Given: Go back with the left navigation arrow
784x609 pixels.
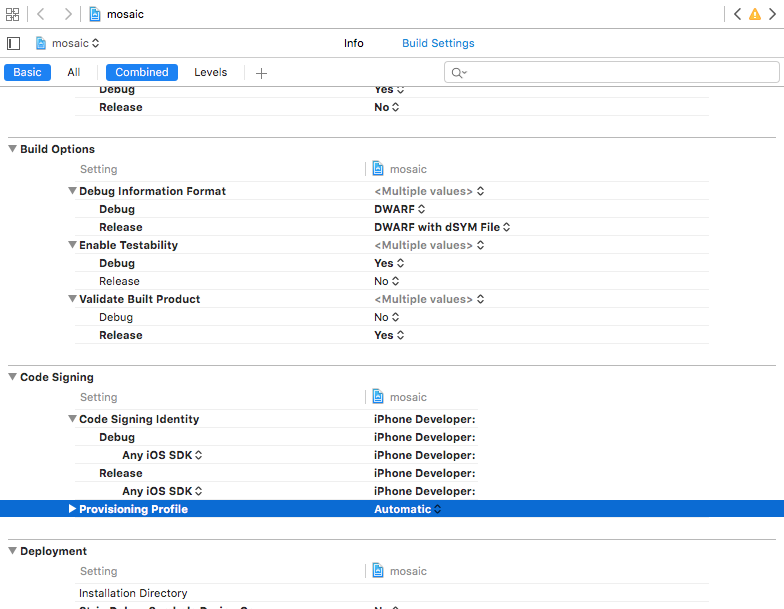Looking at the screenshot, I should pyautogui.click(x=41, y=14).
